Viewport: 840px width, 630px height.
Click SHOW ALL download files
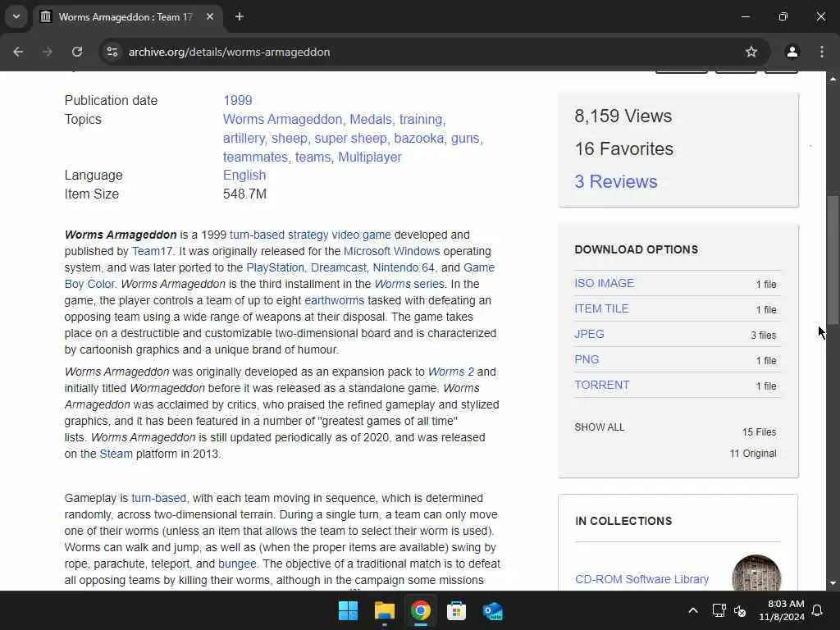pyautogui.click(x=599, y=427)
